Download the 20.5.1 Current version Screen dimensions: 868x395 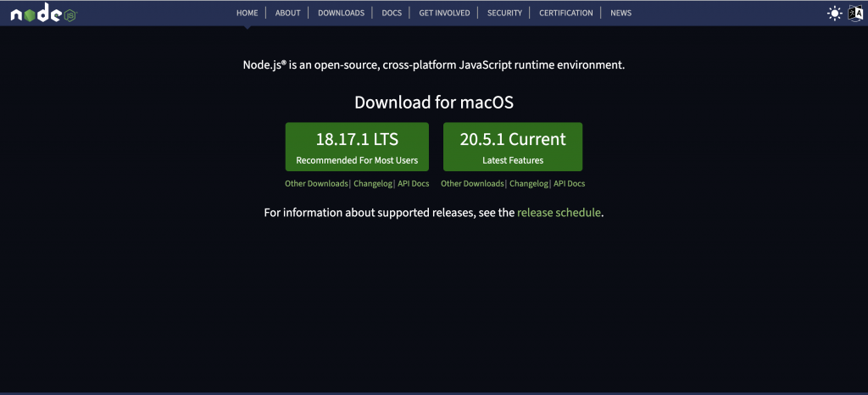tap(513, 147)
